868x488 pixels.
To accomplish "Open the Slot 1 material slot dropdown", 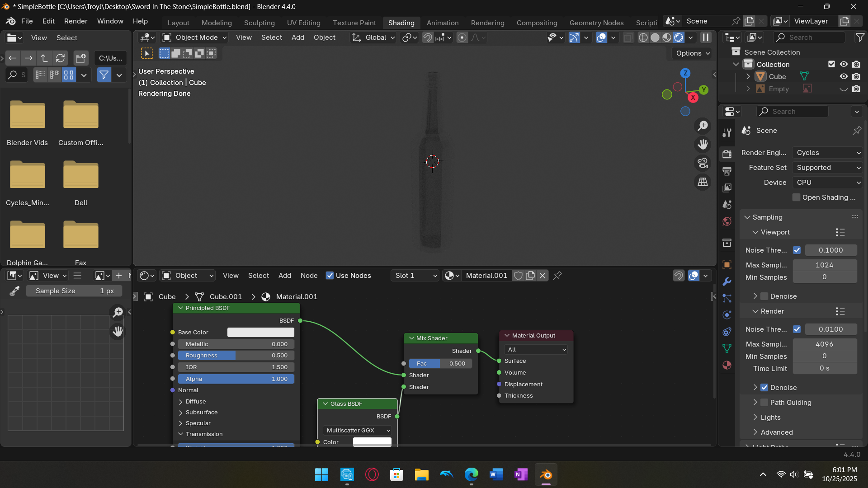I will tap(415, 276).
